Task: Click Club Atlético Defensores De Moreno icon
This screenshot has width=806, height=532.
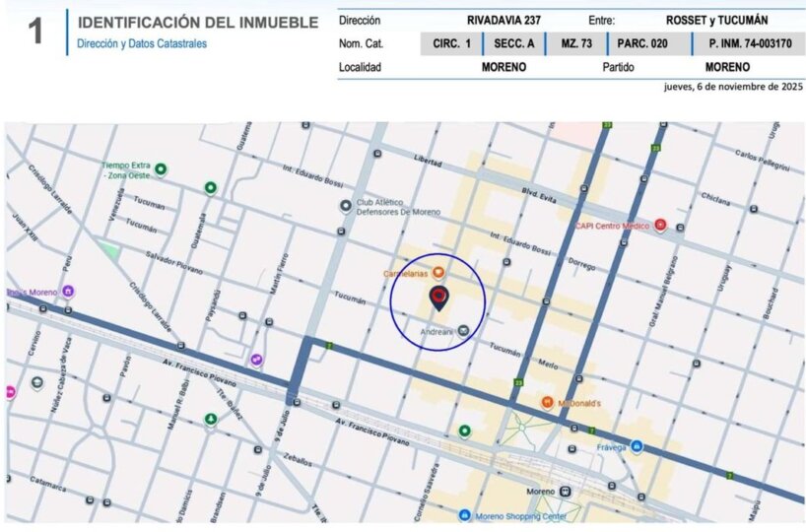Action: [x=345, y=205]
